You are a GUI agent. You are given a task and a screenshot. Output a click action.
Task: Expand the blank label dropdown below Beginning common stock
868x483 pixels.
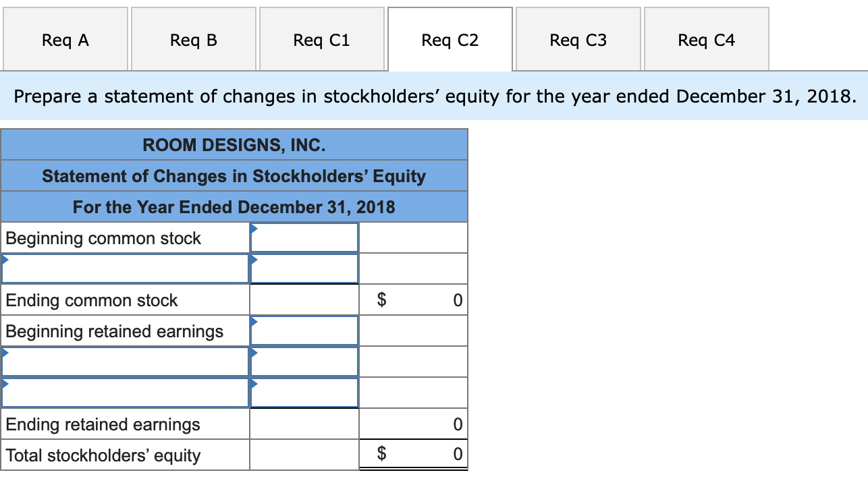(125, 268)
